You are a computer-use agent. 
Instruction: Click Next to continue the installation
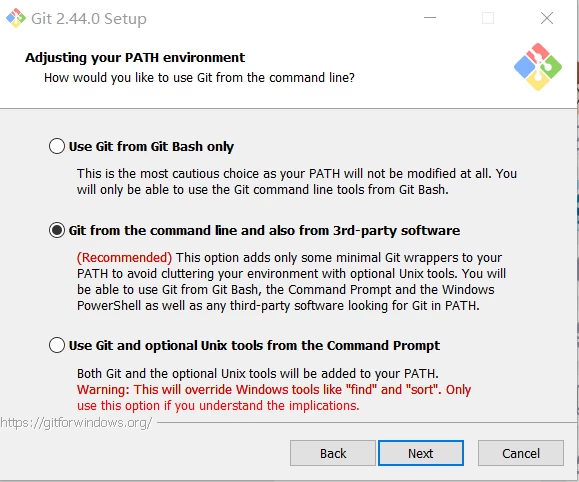(x=421, y=453)
